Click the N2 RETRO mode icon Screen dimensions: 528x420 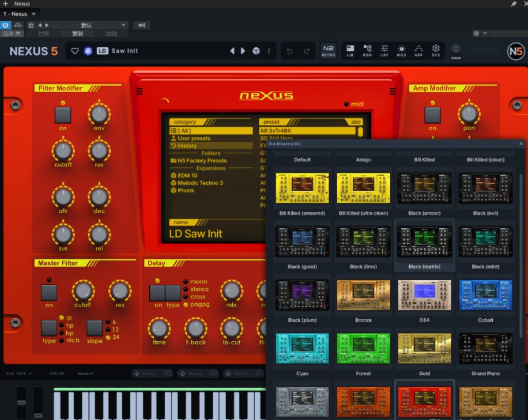[x=328, y=51]
